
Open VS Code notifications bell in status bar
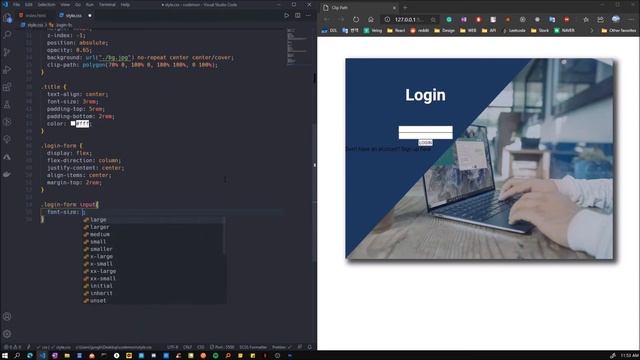coord(310,347)
